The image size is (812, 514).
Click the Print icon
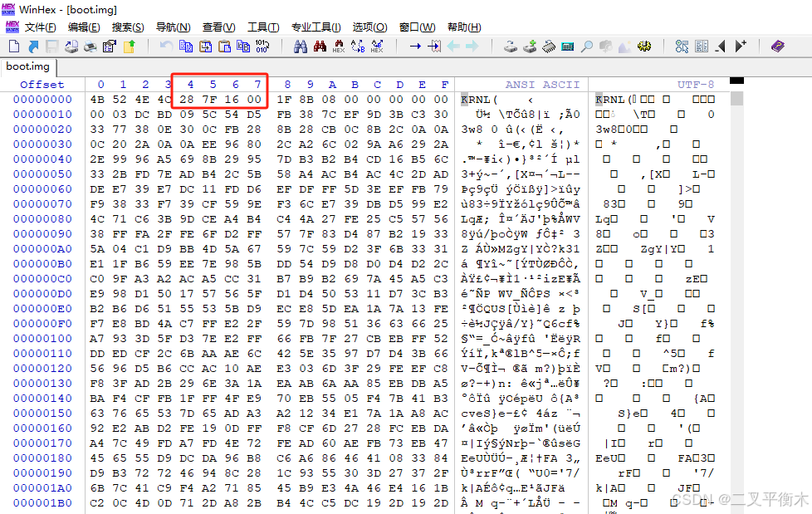[90, 47]
